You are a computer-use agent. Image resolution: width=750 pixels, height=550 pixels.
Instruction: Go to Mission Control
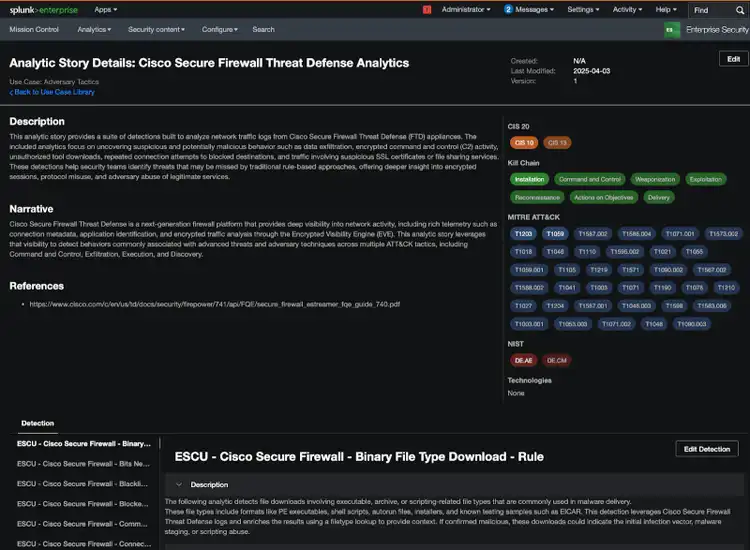[x=34, y=30]
